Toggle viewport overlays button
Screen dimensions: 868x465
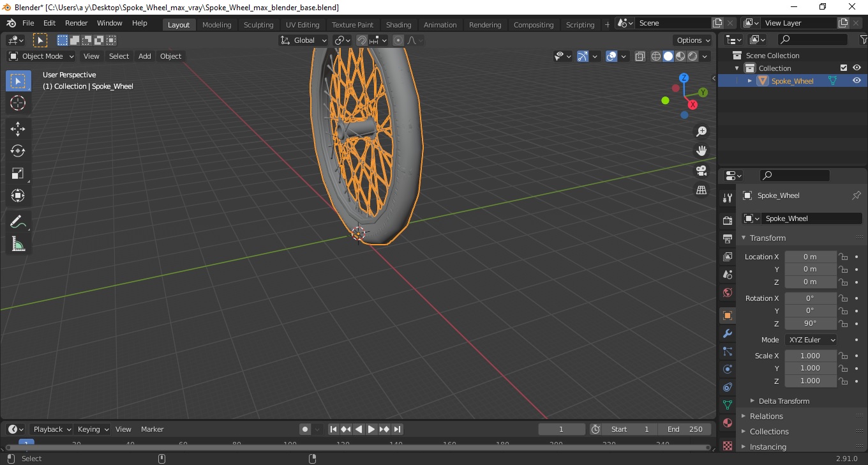click(x=611, y=56)
